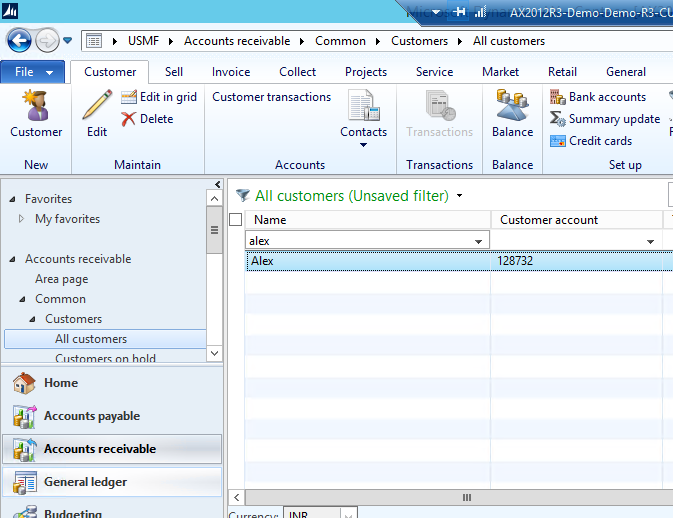
Task: Expand My favorites tree node
Action: pos(22,219)
